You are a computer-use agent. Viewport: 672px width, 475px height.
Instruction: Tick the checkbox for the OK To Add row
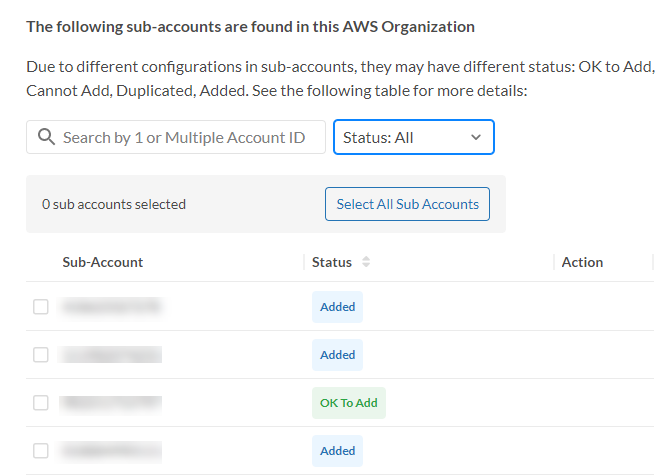coord(41,403)
